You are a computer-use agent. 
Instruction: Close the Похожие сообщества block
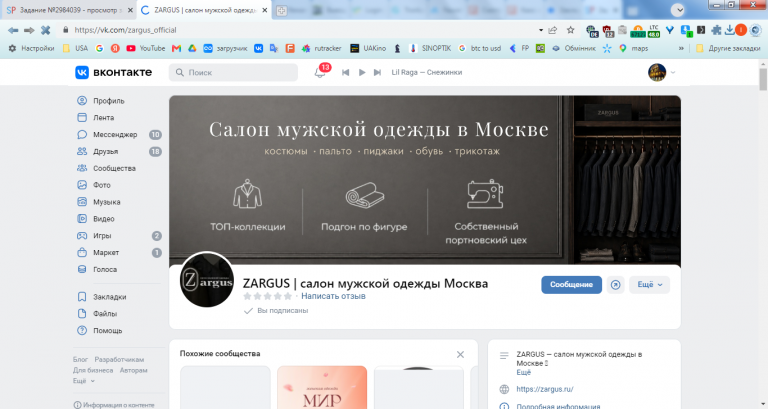tap(460, 354)
